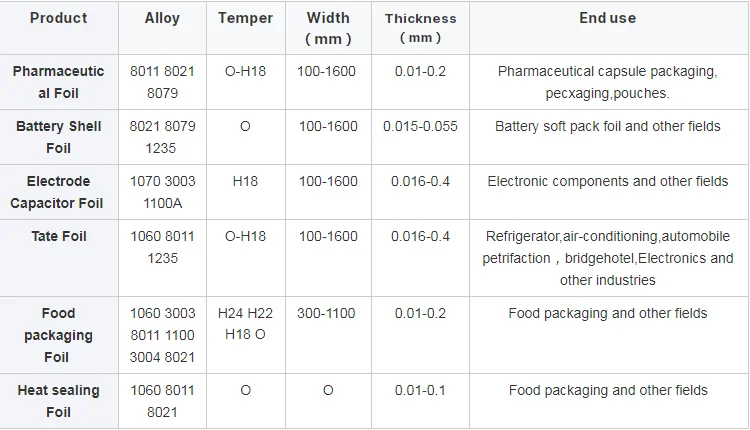Click the alloy cell reading 8011 8021 8079
The width and height of the screenshot is (750, 430).
click(162, 82)
